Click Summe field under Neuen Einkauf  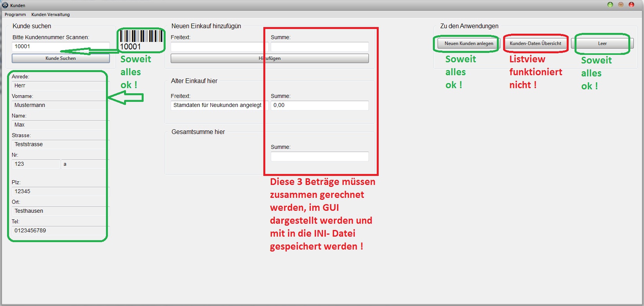[x=319, y=47]
